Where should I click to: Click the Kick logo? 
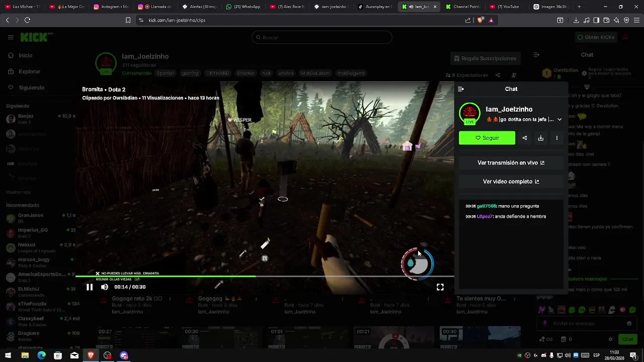click(x=37, y=37)
